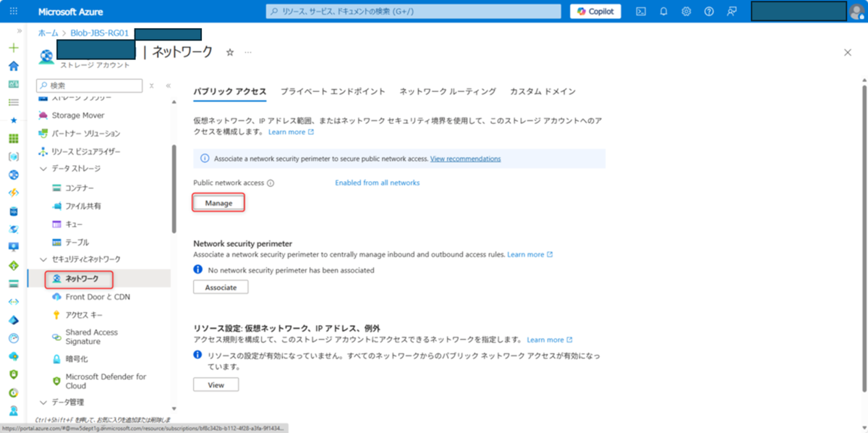The height and width of the screenshot is (433, 868).
Task: Expand the データ管理 section
Action: tap(43, 402)
